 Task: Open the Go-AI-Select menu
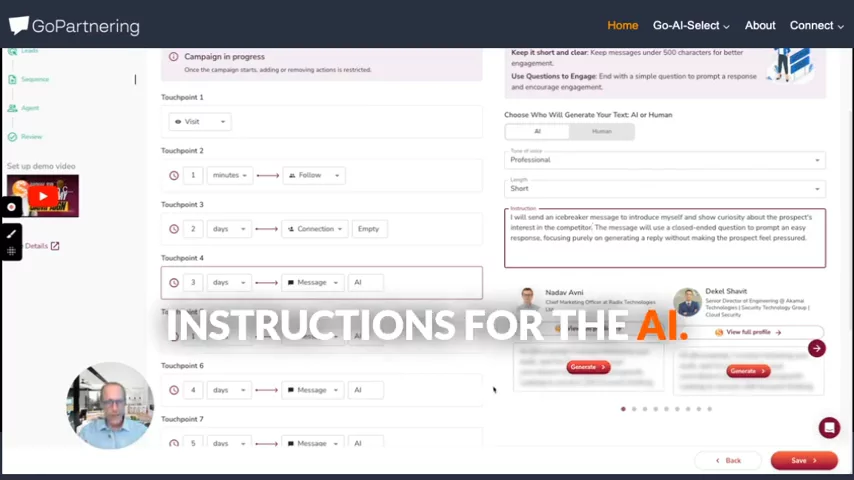tap(691, 25)
